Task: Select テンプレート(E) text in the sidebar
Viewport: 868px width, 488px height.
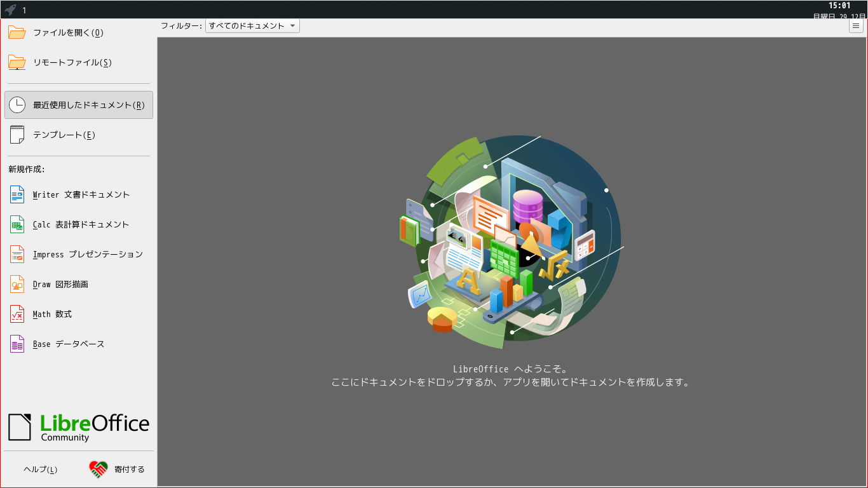Action: pos(64,135)
